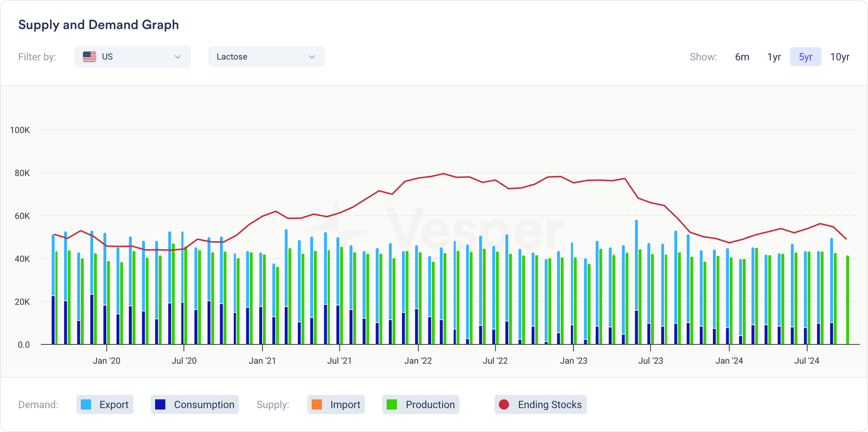This screenshot has height=432, width=868.
Task: Click the chevron arrow on country selector
Action: [178, 57]
